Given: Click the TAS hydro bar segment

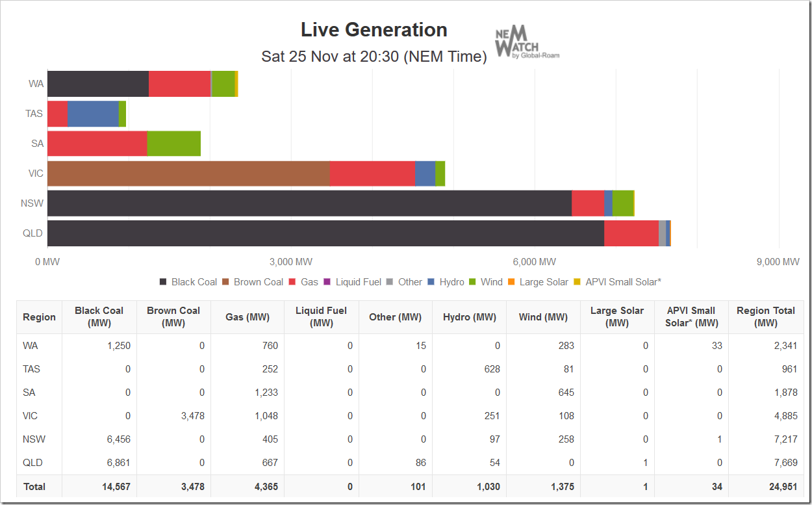Looking at the screenshot, I should [93, 114].
